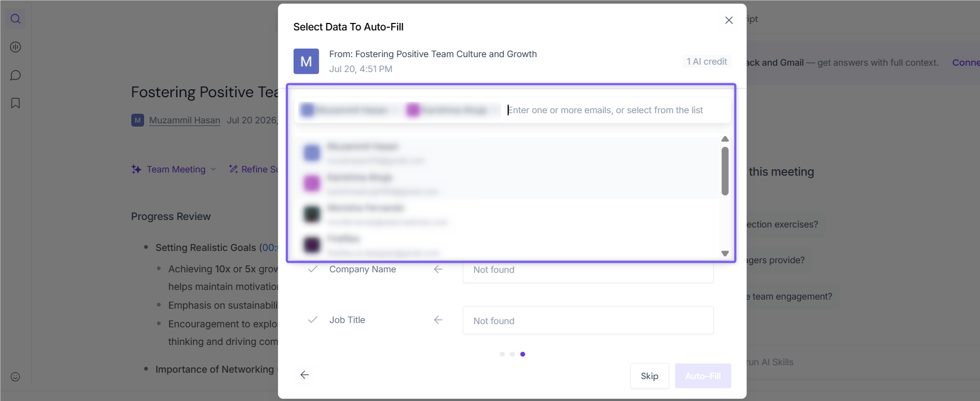
Task: Click the second selected recipient chip
Action: [x=453, y=110]
